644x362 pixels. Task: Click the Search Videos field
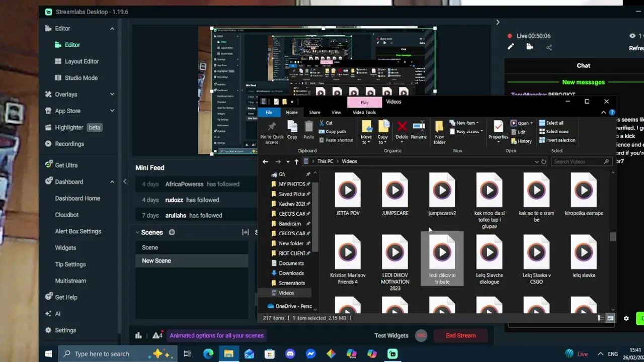(x=581, y=161)
